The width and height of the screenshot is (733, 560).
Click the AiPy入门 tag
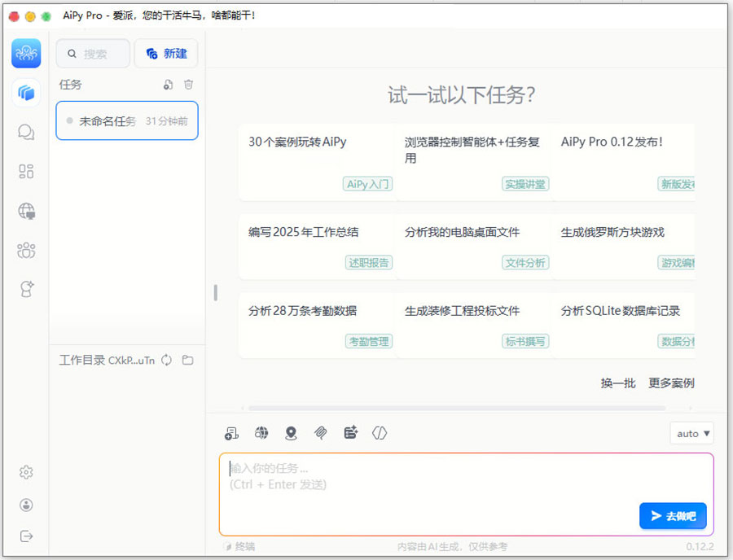(368, 184)
